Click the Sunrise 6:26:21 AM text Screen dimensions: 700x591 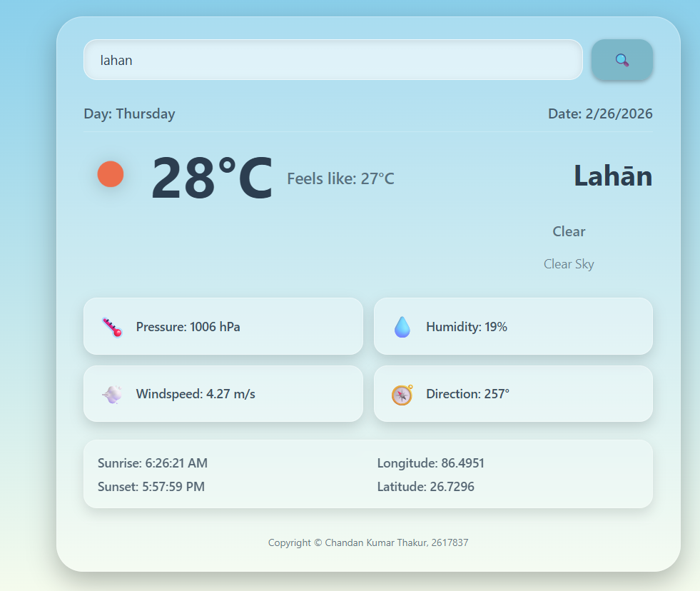tap(153, 463)
